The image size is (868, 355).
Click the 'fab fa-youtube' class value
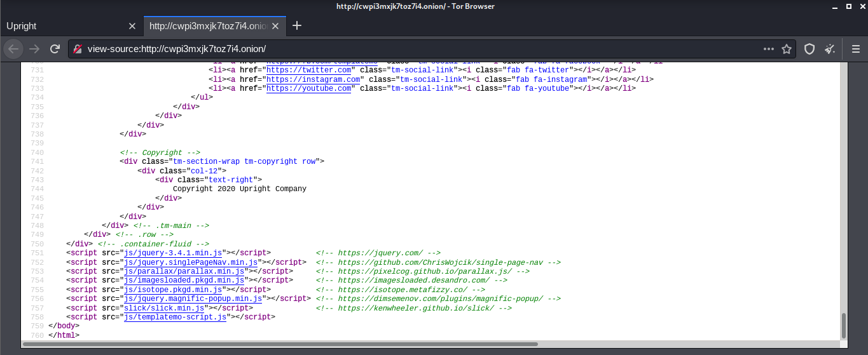click(x=537, y=88)
